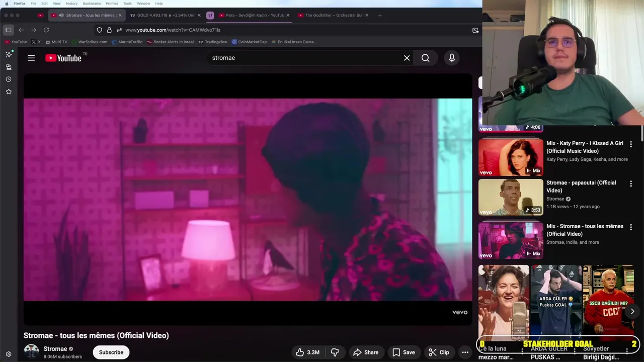Like the video showing 3.3M likes
Image resolution: width=644 pixels, height=362 pixels.
pyautogui.click(x=308, y=352)
